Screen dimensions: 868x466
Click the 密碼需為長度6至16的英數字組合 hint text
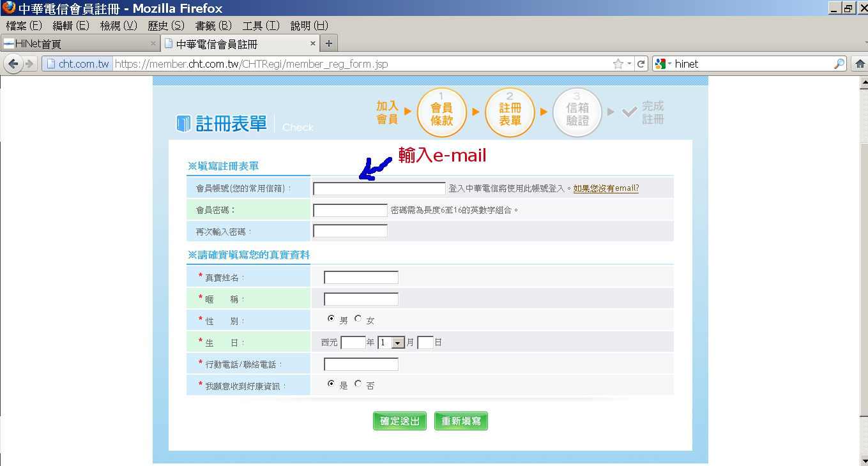click(455, 210)
